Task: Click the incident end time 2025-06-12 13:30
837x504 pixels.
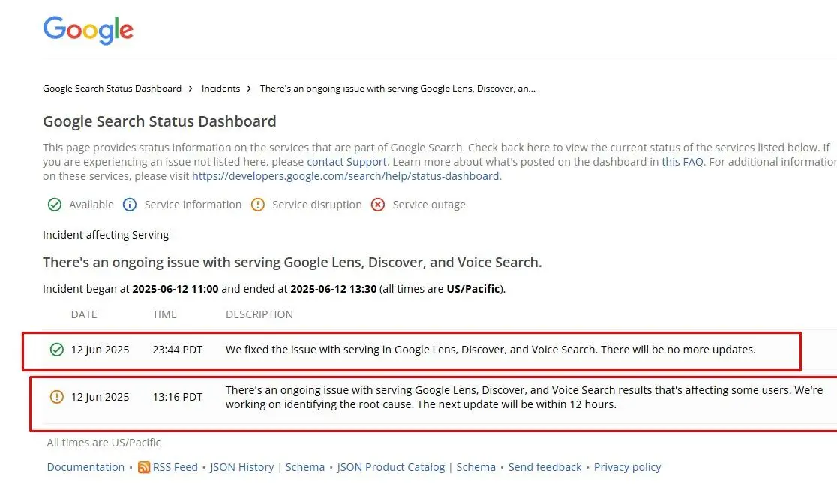Action: point(333,289)
